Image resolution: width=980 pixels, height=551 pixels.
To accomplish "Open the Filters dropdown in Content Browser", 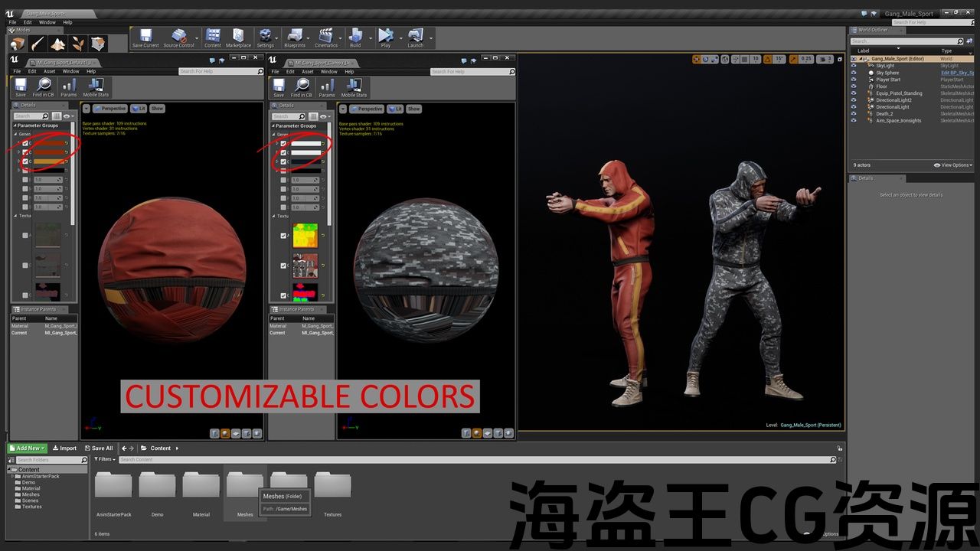I will point(105,459).
